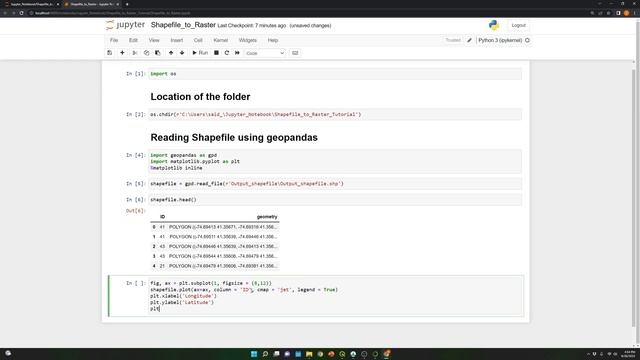Viewport: 640px width, 360px height.
Task: Restart kernel and rerun all with fast-forward icon
Action: [x=237, y=53]
